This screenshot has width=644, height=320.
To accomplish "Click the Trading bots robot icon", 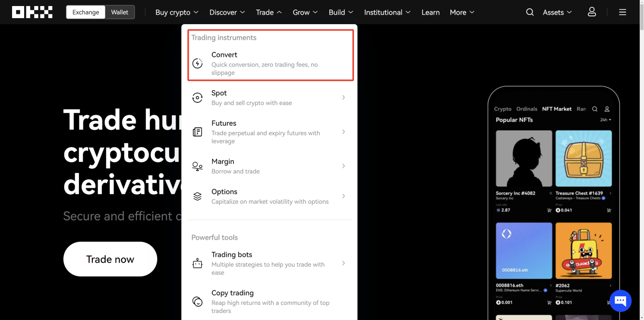I will [x=197, y=263].
